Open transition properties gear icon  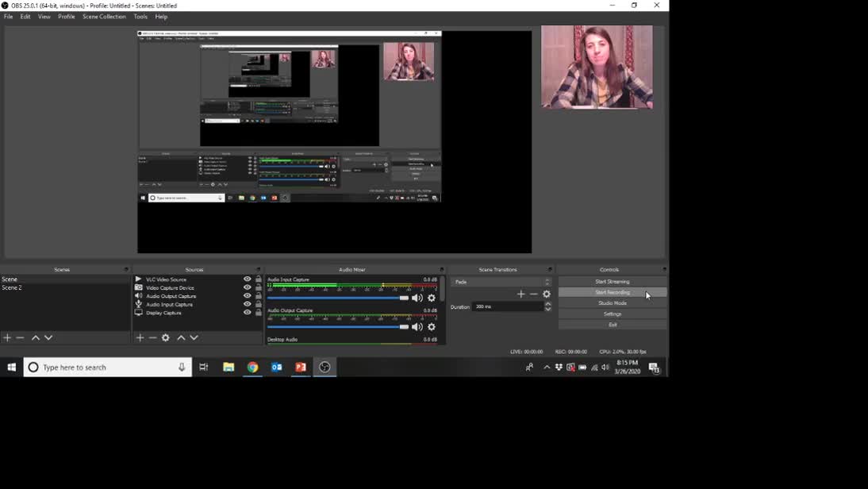tap(547, 294)
